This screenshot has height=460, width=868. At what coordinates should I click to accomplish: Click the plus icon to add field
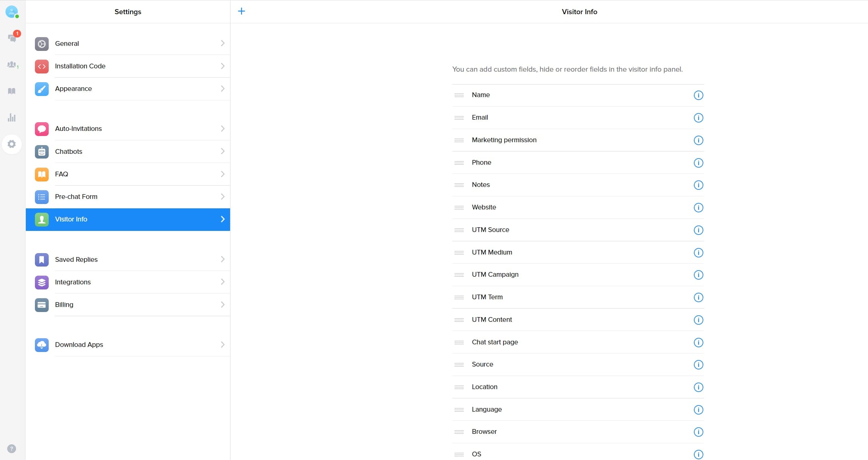click(x=241, y=11)
